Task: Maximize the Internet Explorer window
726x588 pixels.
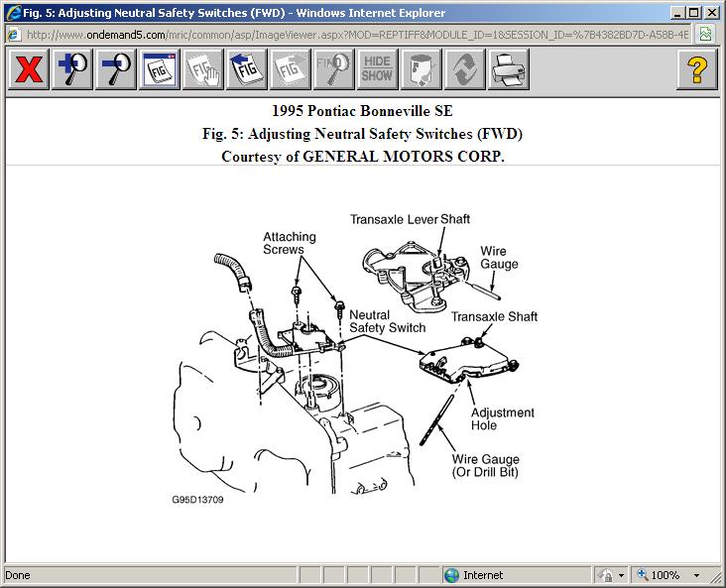Action: 694,13
